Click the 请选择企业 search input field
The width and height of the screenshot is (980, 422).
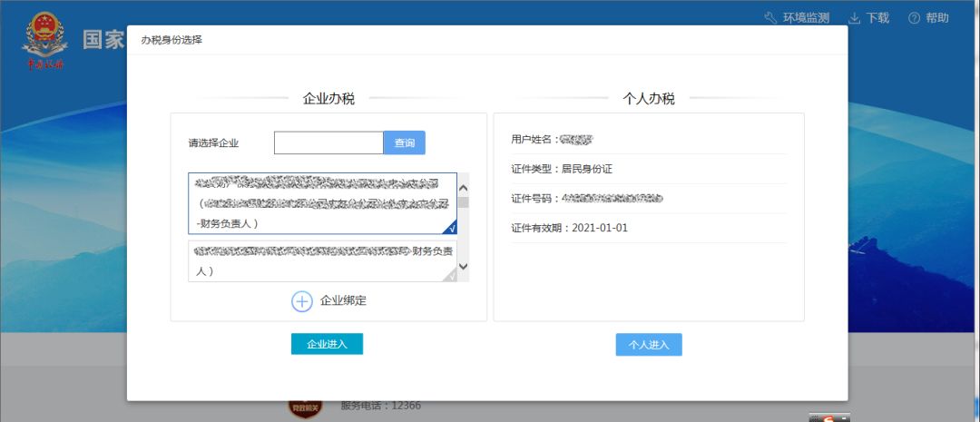click(x=328, y=143)
